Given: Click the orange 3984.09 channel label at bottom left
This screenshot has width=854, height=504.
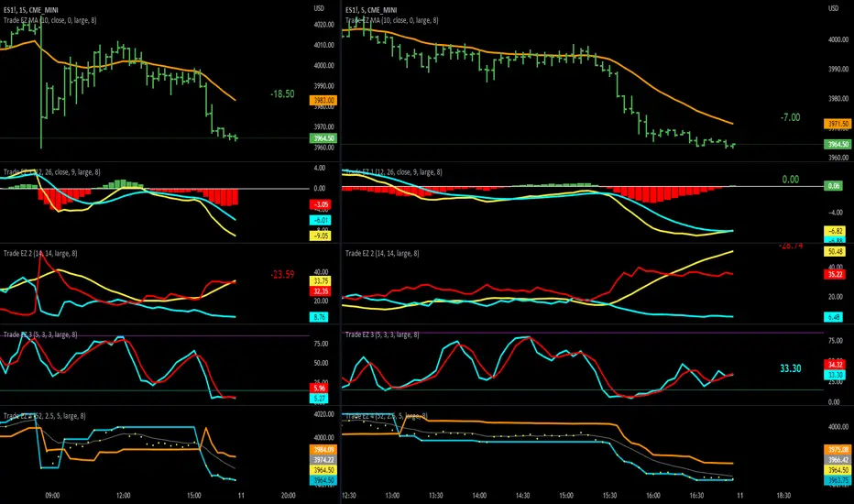Looking at the screenshot, I should point(323,450).
